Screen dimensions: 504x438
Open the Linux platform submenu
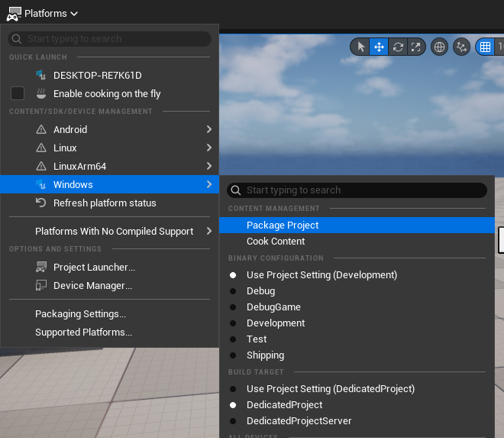tap(110, 148)
